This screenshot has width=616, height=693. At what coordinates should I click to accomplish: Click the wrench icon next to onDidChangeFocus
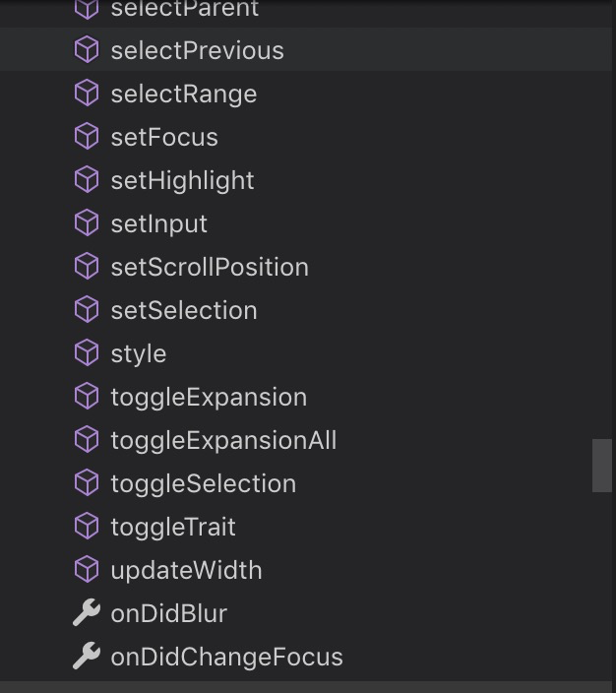pyautogui.click(x=87, y=657)
